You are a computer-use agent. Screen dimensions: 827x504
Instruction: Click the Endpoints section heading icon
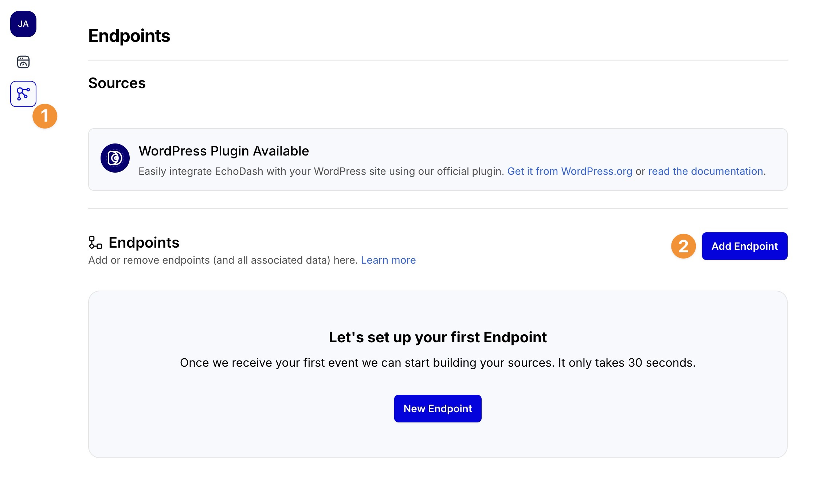pyautogui.click(x=95, y=243)
